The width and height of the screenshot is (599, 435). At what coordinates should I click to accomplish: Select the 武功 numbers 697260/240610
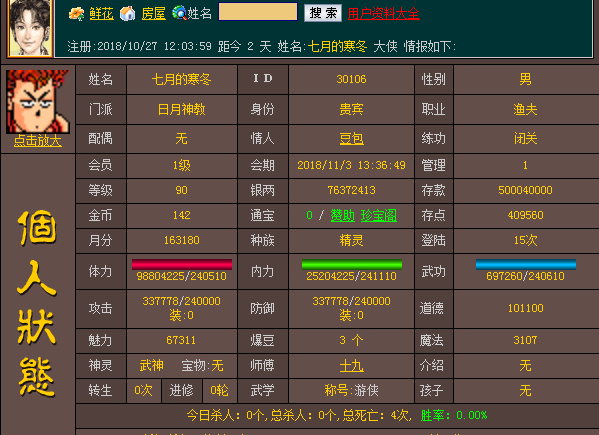[526, 276]
